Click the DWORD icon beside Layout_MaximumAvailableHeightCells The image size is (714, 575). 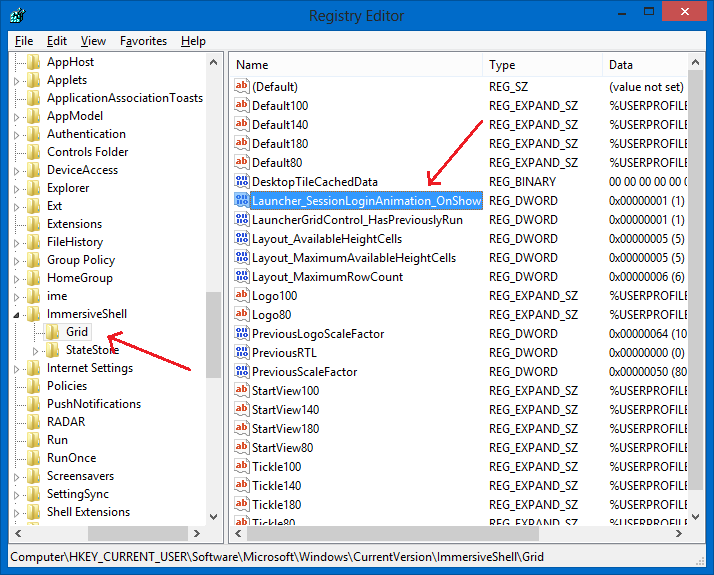(x=241, y=257)
